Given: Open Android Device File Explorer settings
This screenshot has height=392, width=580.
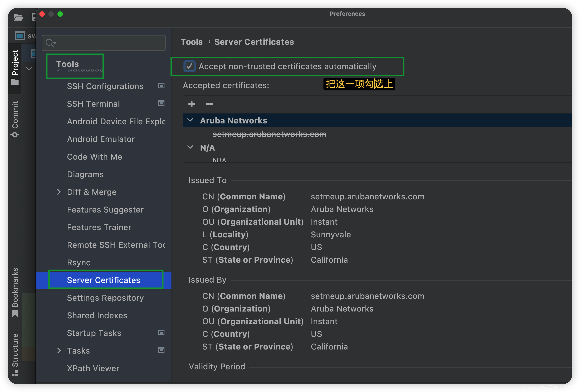Looking at the screenshot, I should [x=116, y=121].
